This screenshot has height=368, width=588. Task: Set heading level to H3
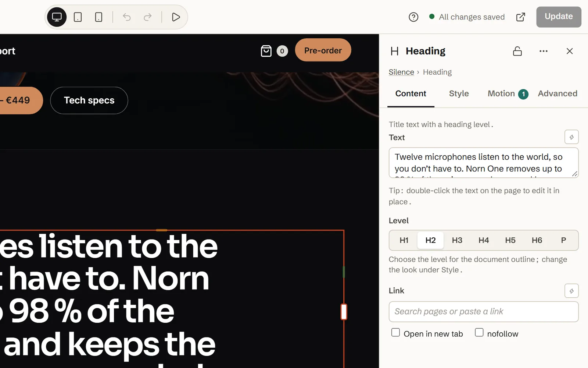tap(457, 240)
